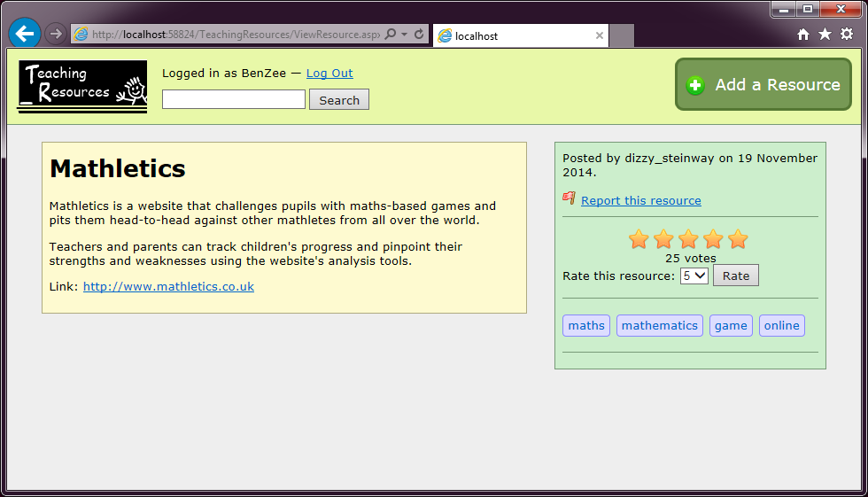Select the maths tag
The width and height of the screenshot is (868, 497).
pos(586,325)
